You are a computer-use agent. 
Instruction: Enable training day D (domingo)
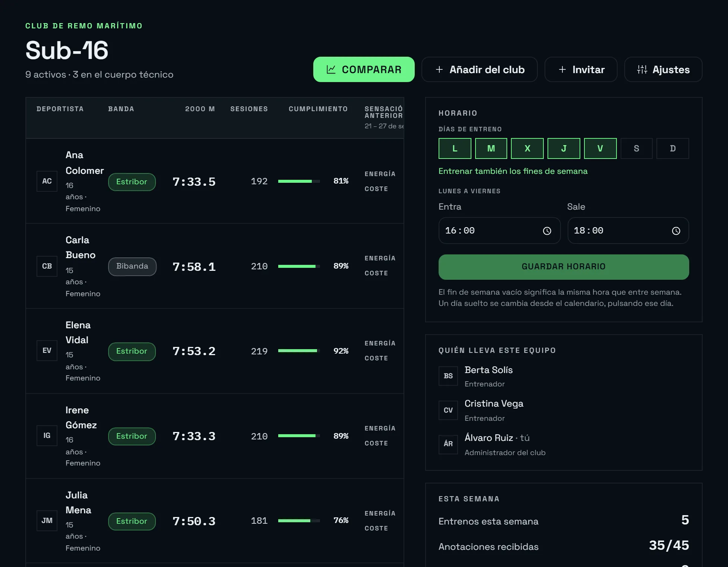coord(673,148)
